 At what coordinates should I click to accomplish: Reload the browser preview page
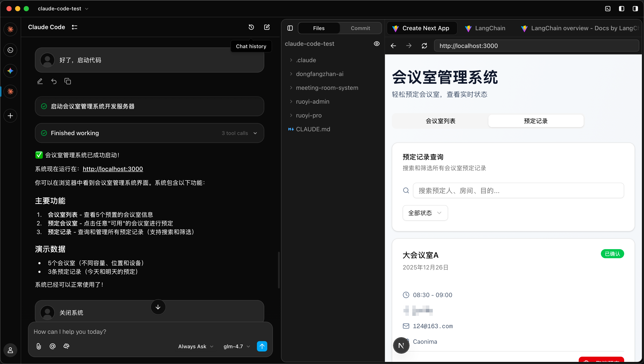(x=424, y=46)
